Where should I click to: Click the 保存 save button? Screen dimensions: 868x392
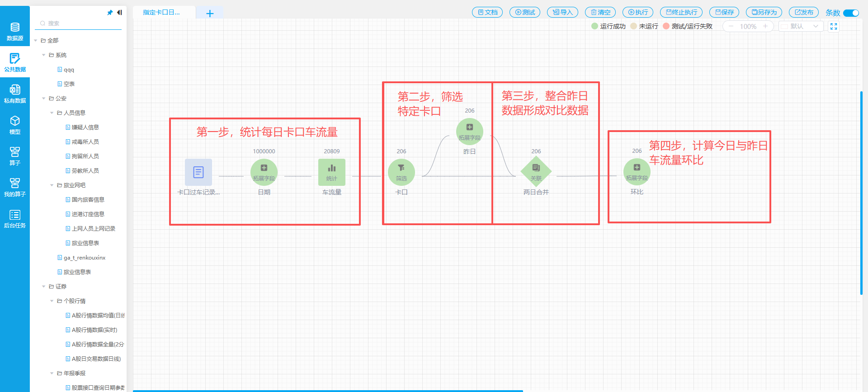(724, 13)
